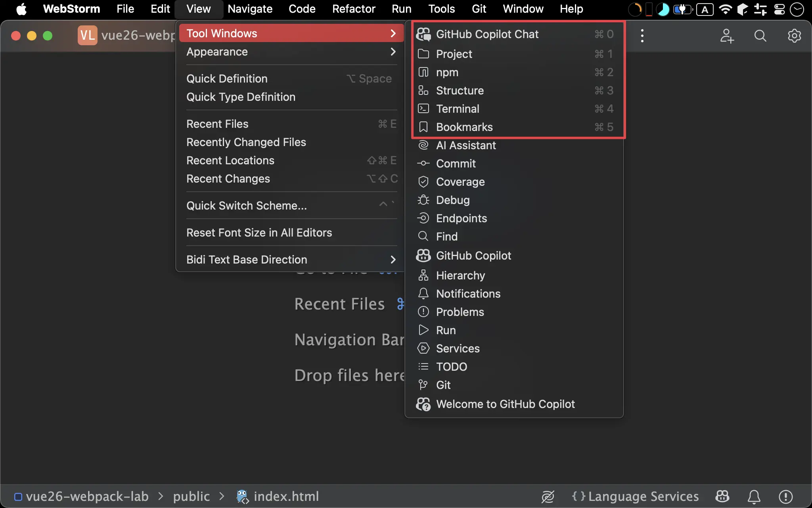
Task: Open Quick Switch Scheme...
Action: pos(291,206)
